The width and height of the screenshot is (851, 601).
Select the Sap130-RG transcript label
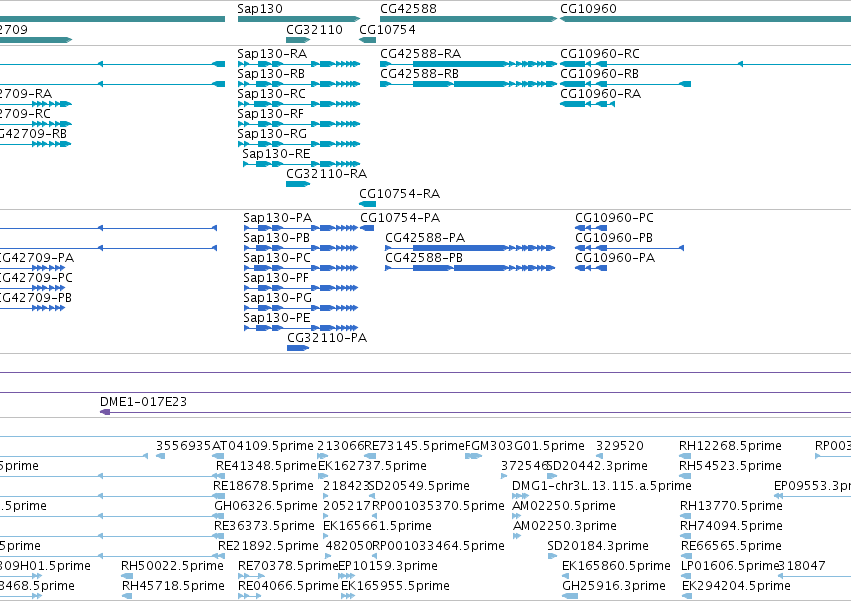pyautogui.click(x=272, y=134)
